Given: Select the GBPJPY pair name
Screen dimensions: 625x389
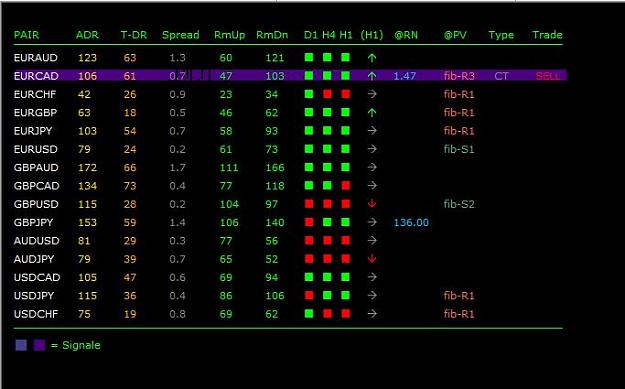Looking at the screenshot, I should tap(33, 222).
